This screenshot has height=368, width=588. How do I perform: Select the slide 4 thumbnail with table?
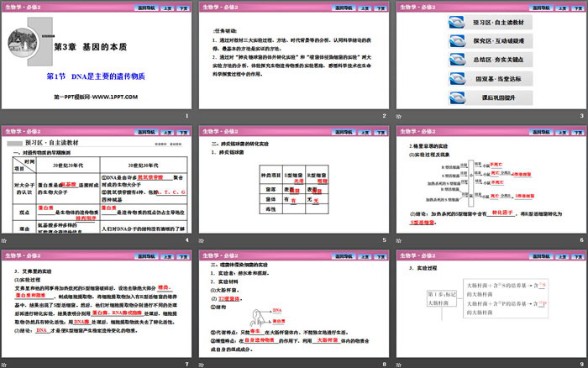(97, 184)
